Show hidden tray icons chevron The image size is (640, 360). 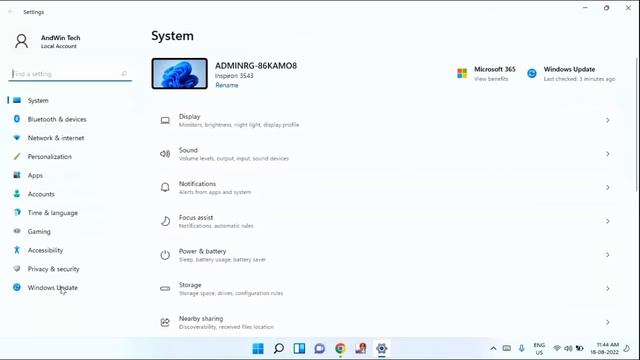tap(493, 348)
